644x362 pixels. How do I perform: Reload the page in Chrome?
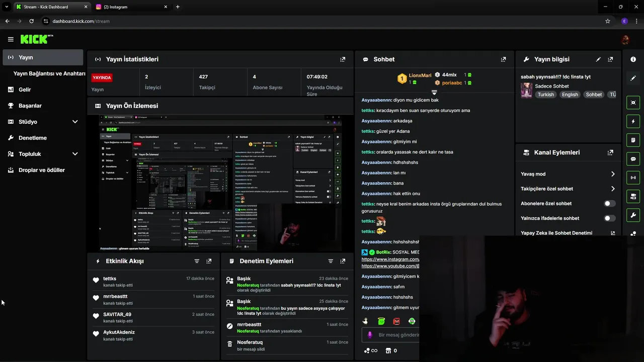pos(31,21)
